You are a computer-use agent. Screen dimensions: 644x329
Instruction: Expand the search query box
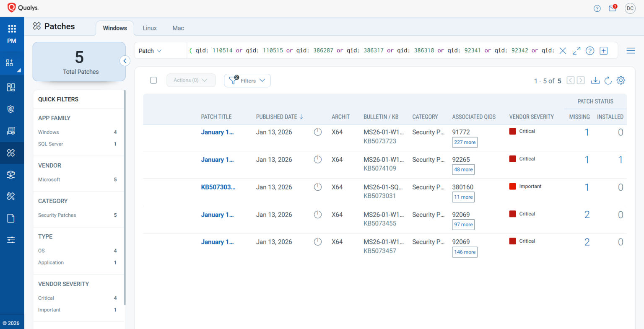pyautogui.click(x=576, y=51)
